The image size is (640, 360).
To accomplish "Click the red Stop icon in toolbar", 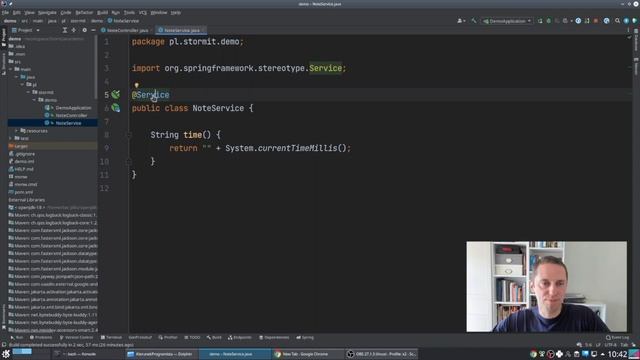I will click(596, 21).
